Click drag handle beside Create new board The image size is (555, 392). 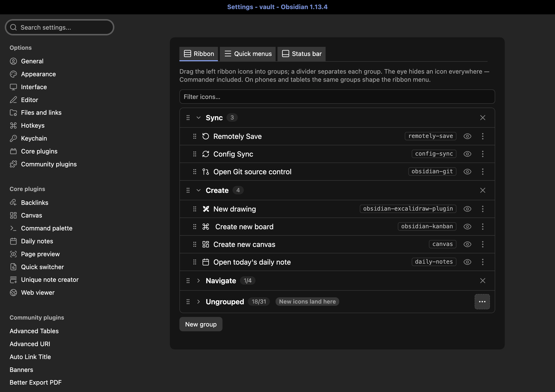click(194, 227)
